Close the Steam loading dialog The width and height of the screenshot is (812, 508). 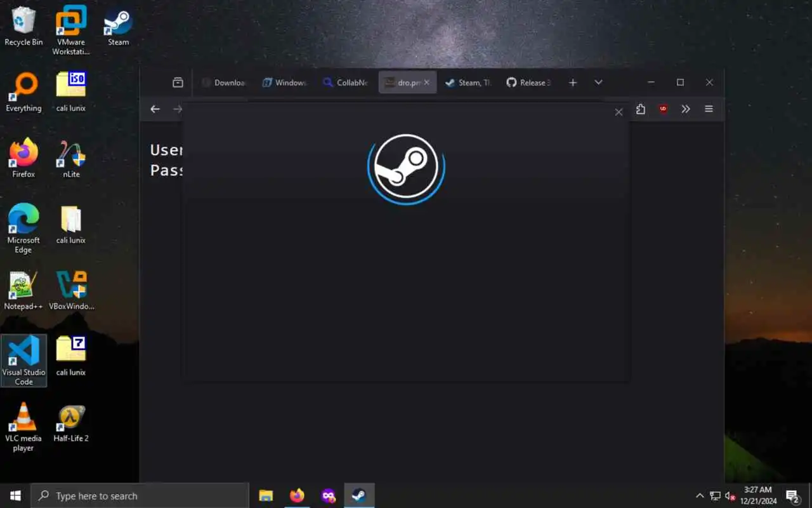(619, 112)
